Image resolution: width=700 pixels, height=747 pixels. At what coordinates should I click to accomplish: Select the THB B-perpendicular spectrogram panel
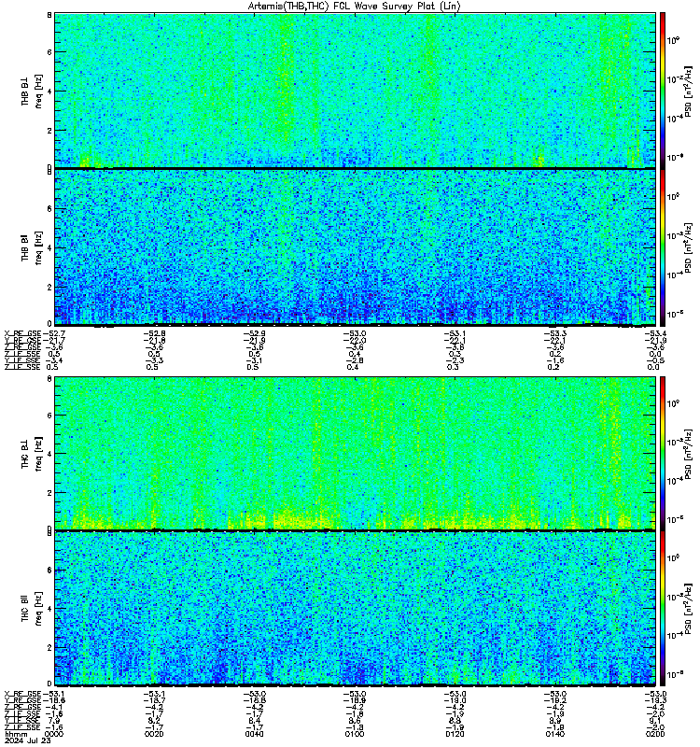point(356,91)
